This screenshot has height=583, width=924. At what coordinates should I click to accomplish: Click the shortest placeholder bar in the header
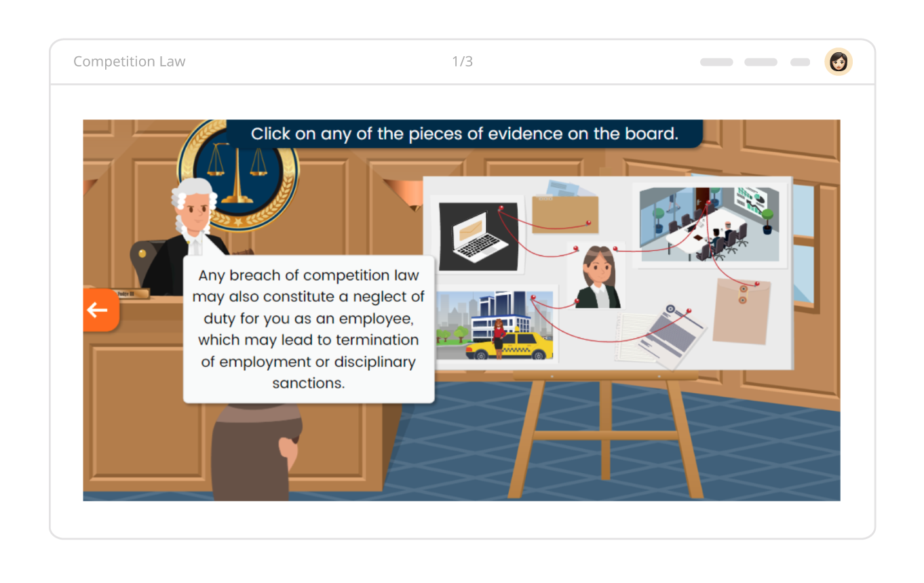[799, 62]
